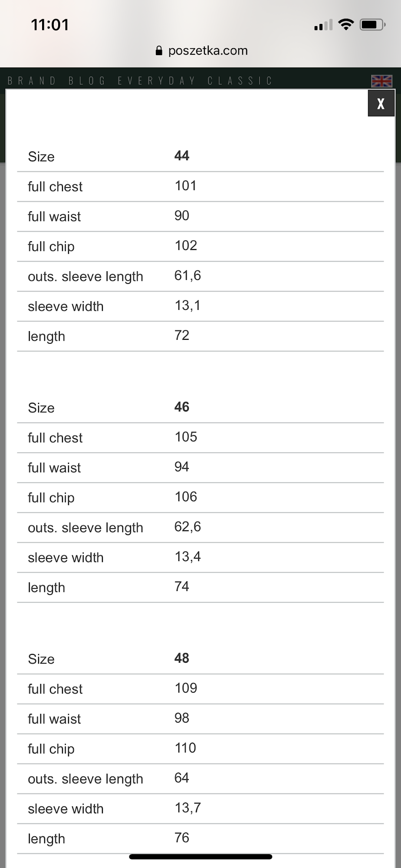Tap the padlock icon in address bar
Viewport: 401px width, 868px height.
point(159,51)
